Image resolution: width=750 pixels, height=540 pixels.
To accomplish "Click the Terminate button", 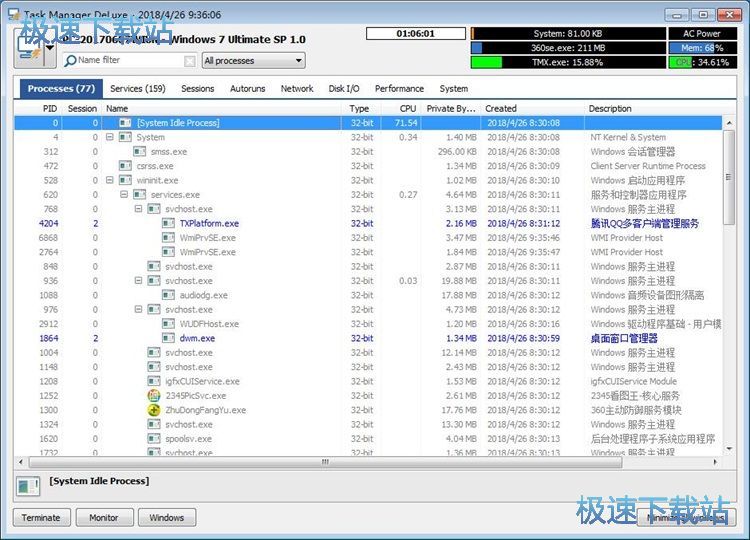I will (x=42, y=518).
